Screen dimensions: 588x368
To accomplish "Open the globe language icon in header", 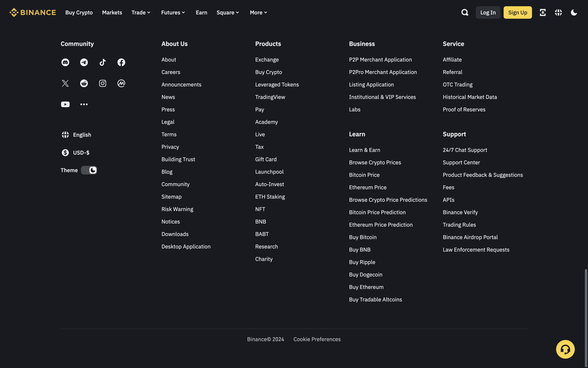I will (558, 13).
